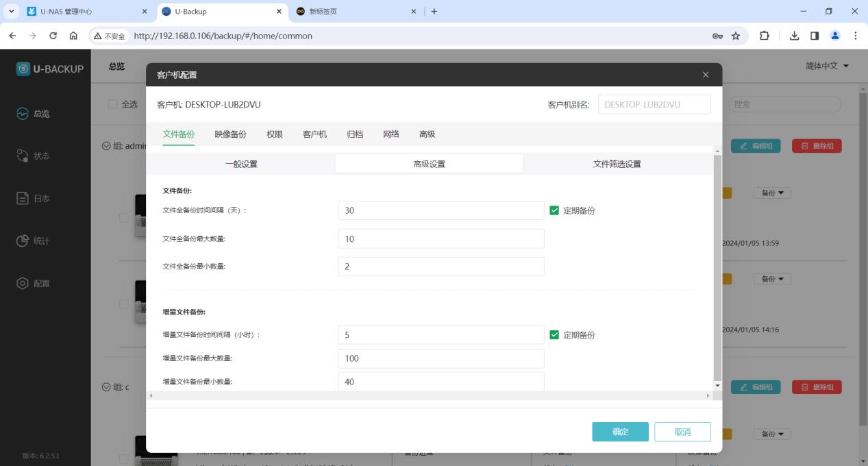Click the 文件全备份最大数量 input field

coord(441,238)
